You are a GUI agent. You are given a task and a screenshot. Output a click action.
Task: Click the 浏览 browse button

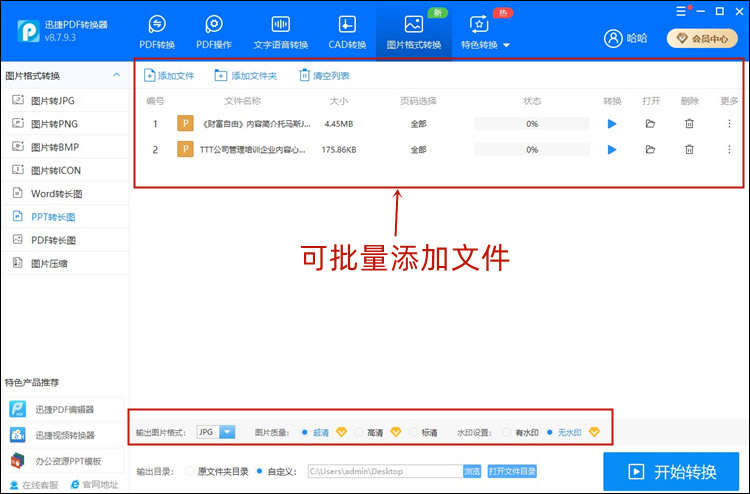pyautogui.click(x=472, y=472)
